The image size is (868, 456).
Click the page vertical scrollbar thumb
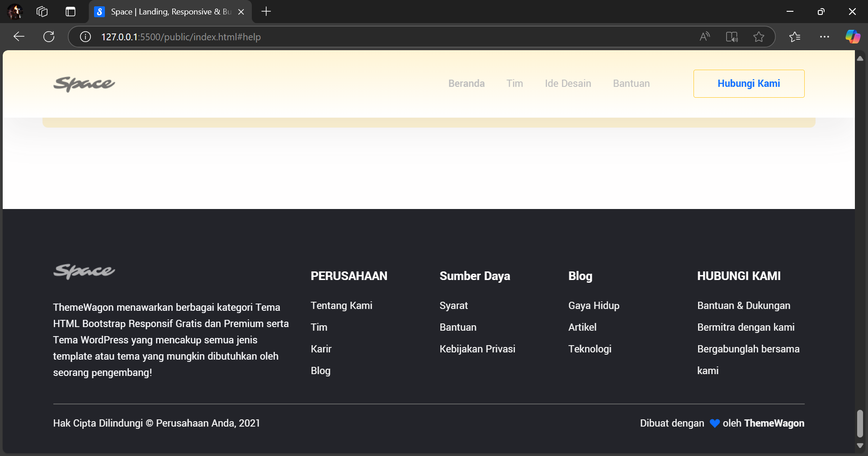(x=860, y=423)
